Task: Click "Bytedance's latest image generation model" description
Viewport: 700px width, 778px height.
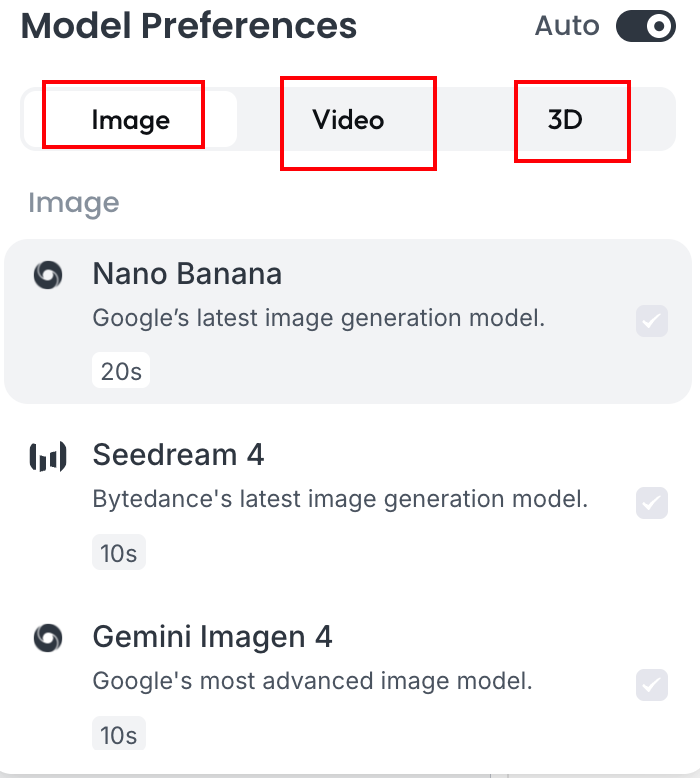Action: tap(340, 498)
